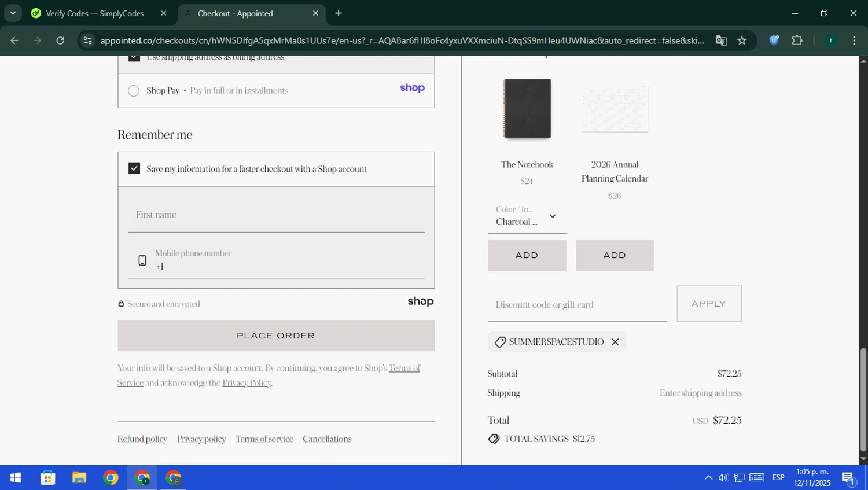Click the black shop logo above Place Order
This screenshot has height=490, width=868.
[x=421, y=301]
